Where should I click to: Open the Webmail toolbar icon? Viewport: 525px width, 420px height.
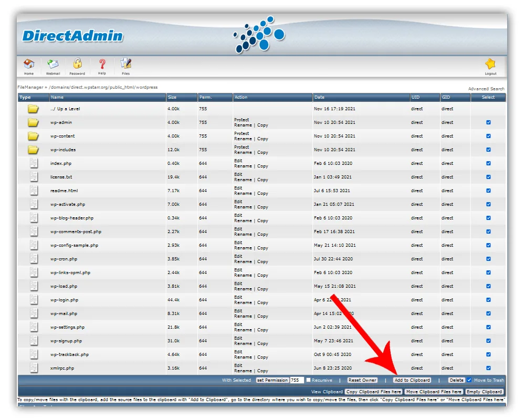(53, 64)
